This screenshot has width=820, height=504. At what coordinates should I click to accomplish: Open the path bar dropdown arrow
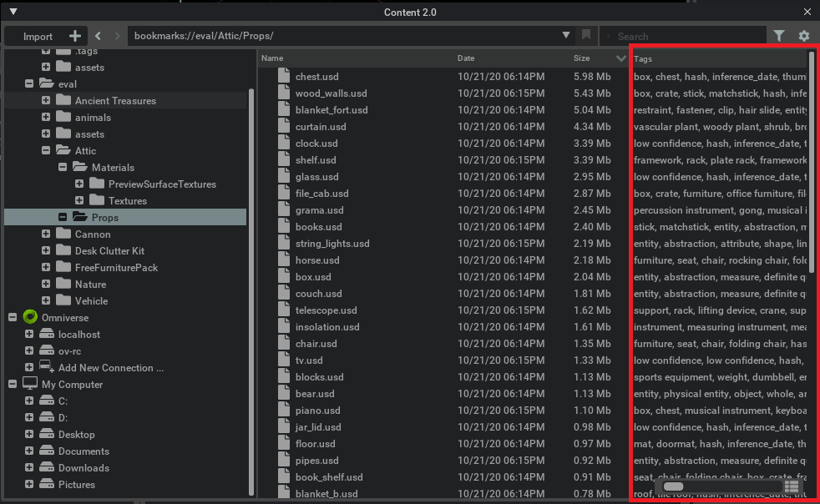pyautogui.click(x=566, y=35)
